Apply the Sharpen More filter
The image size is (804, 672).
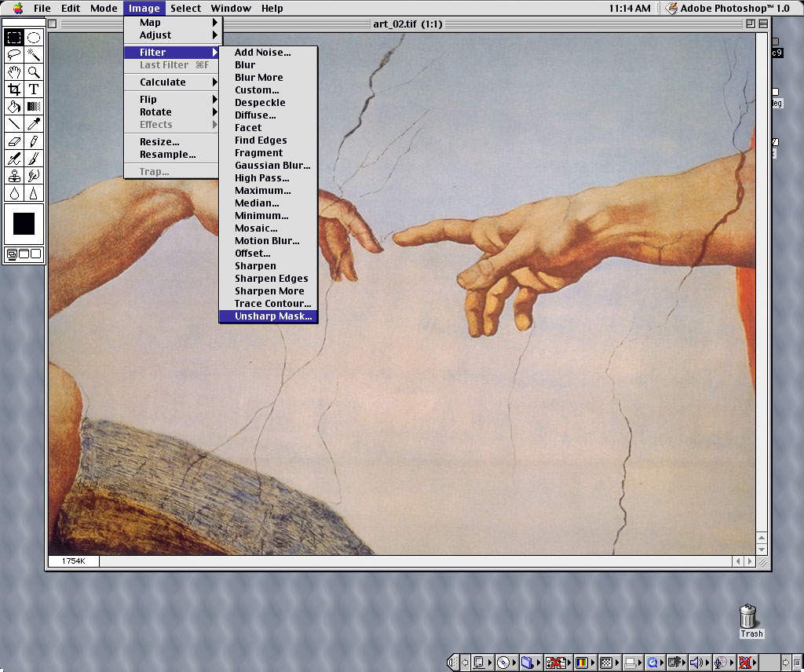click(x=269, y=291)
